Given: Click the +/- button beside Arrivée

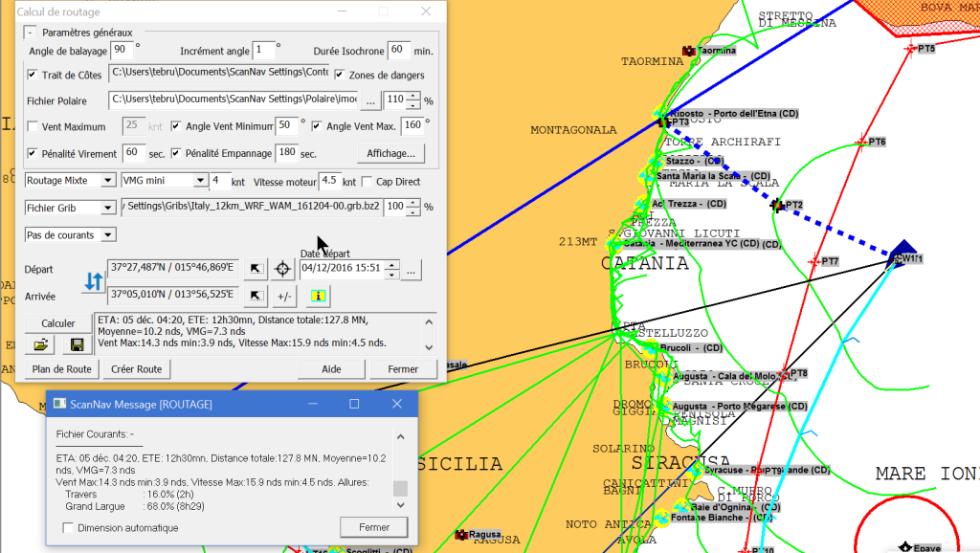Looking at the screenshot, I should 283,297.
